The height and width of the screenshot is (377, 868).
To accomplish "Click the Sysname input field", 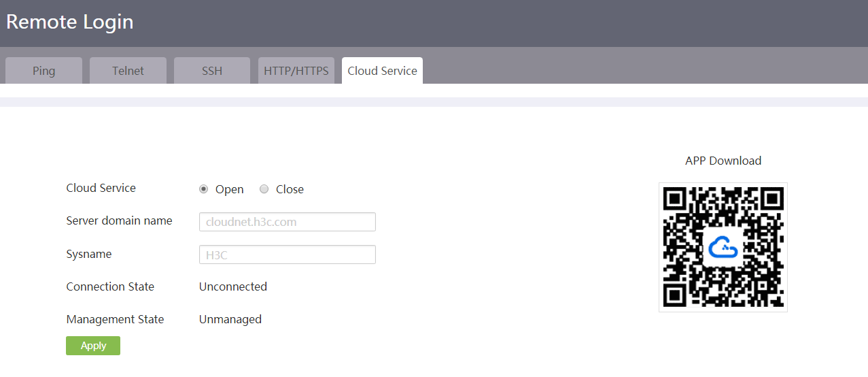I will click(288, 255).
